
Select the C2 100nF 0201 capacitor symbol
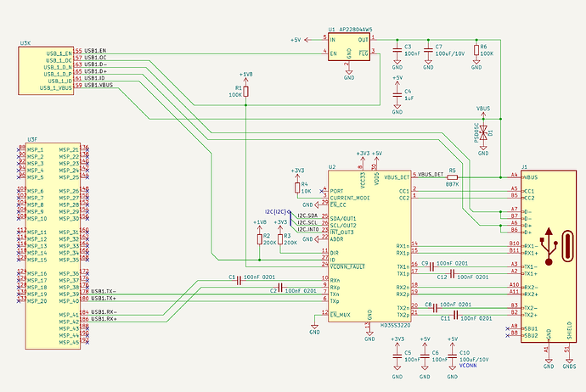tap(280, 288)
